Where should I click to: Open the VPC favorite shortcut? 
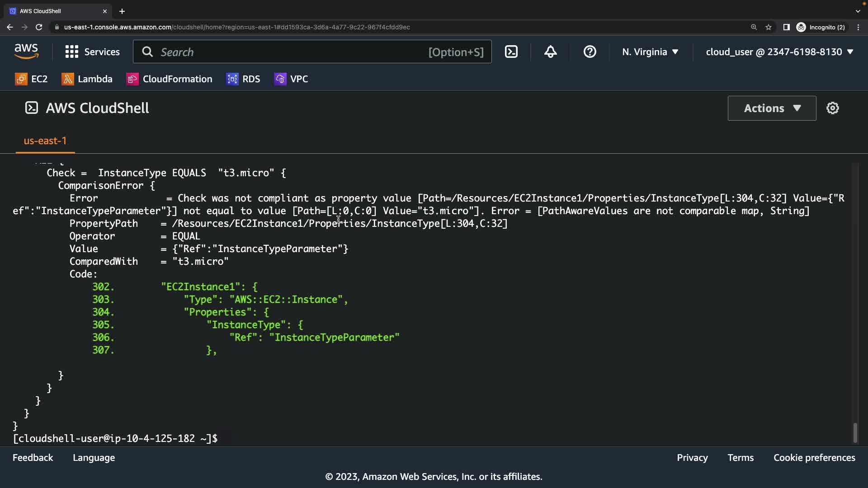291,79
